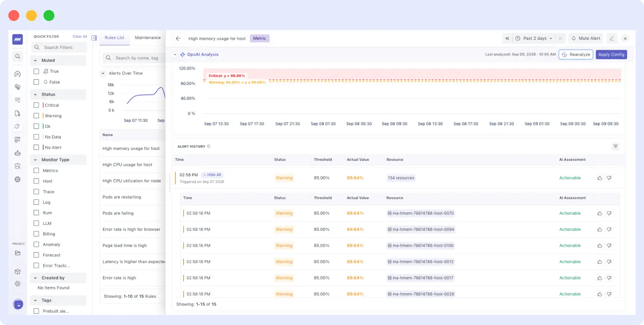Thumbs up the host-0070 assessment
Image resolution: width=644 pixels, height=325 pixels.
(600, 213)
